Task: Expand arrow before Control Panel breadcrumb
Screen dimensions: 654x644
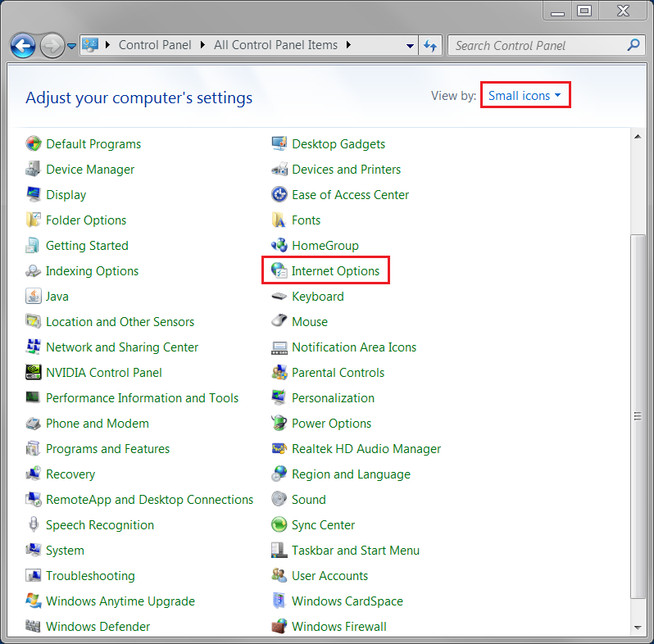Action: click(x=107, y=45)
